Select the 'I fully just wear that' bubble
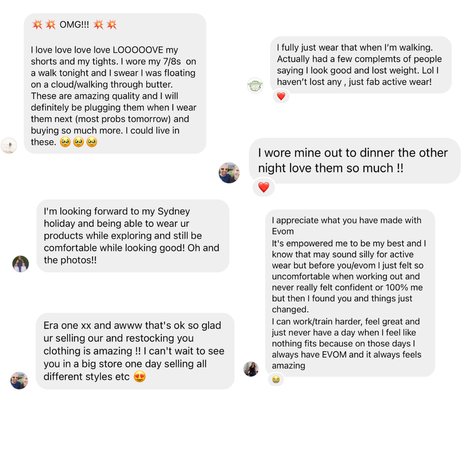Screen dimensions: 476x476 pos(361,65)
